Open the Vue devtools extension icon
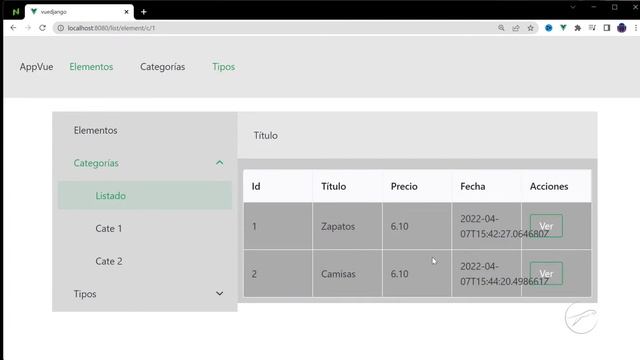The width and height of the screenshot is (640, 360). (563, 28)
